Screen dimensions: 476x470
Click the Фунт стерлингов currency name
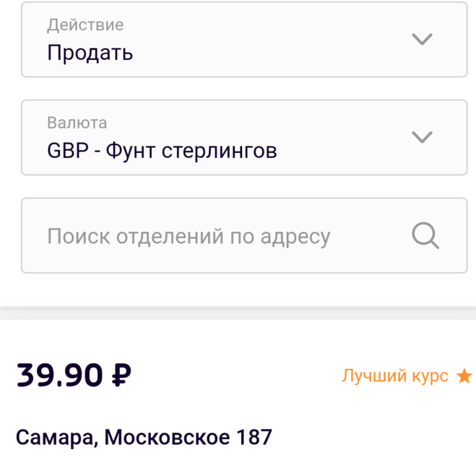(x=191, y=151)
